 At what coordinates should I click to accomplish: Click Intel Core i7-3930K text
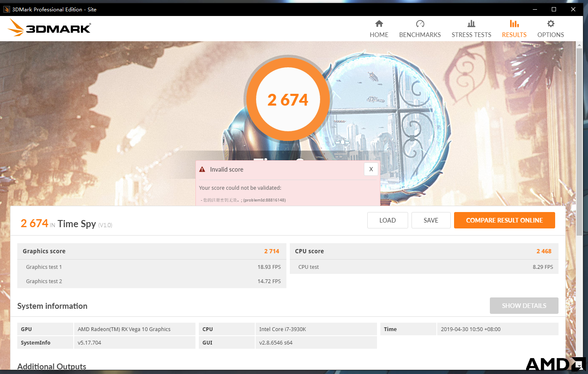pyautogui.click(x=283, y=329)
